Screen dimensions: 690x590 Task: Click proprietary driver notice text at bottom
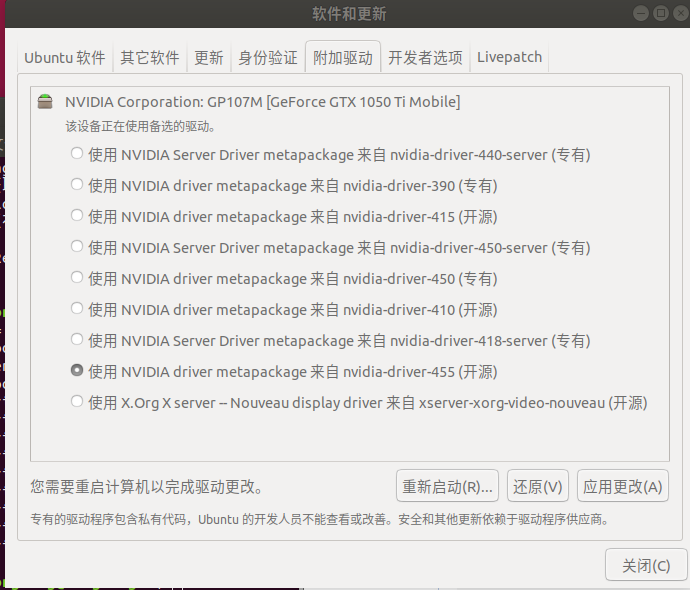pos(319,520)
